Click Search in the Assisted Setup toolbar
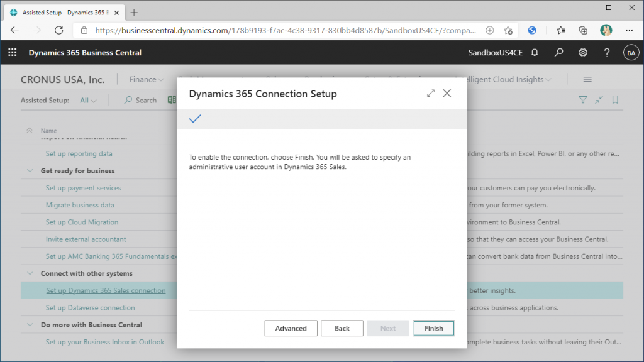 [x=140, y=100]
